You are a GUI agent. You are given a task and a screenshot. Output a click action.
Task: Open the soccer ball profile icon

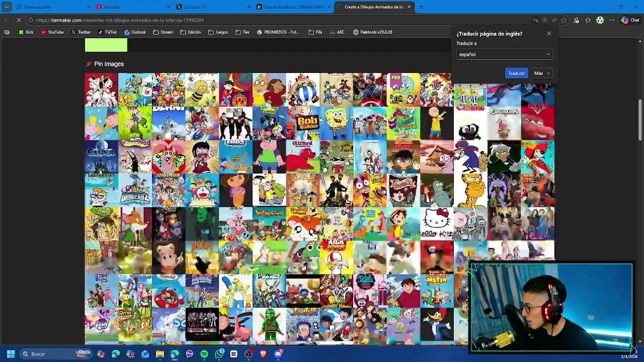click(x=600, y=20)
